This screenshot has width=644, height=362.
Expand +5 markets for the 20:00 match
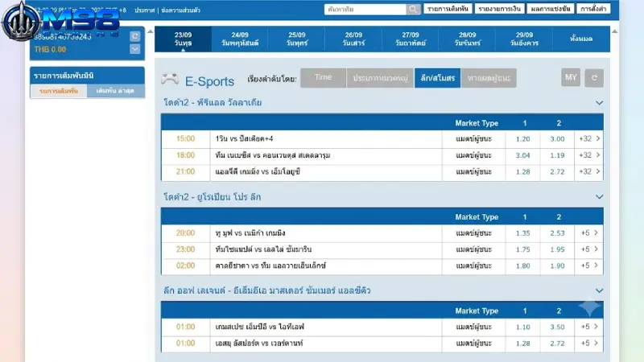tap(589, 232)
